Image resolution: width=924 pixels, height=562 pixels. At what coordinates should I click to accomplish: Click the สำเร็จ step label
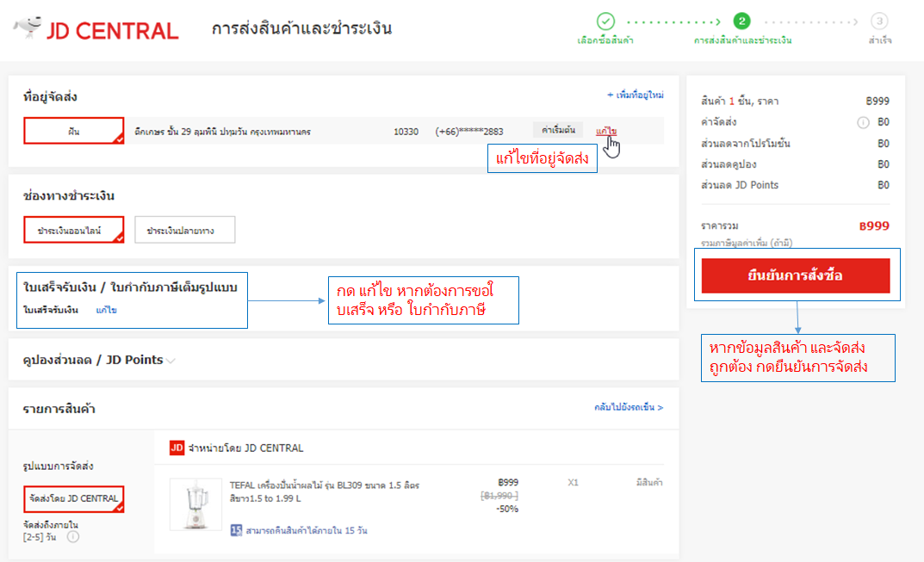(x=880, y=40)
